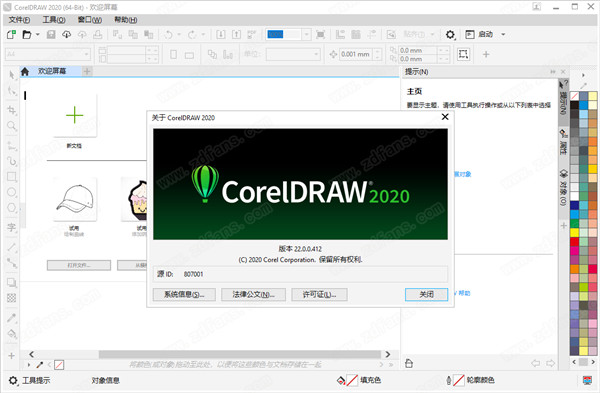Click the nudge distance 0.001 mm field
Viewport: 600px width, 393px height.
pyautogui.click(x=355, y=54)
